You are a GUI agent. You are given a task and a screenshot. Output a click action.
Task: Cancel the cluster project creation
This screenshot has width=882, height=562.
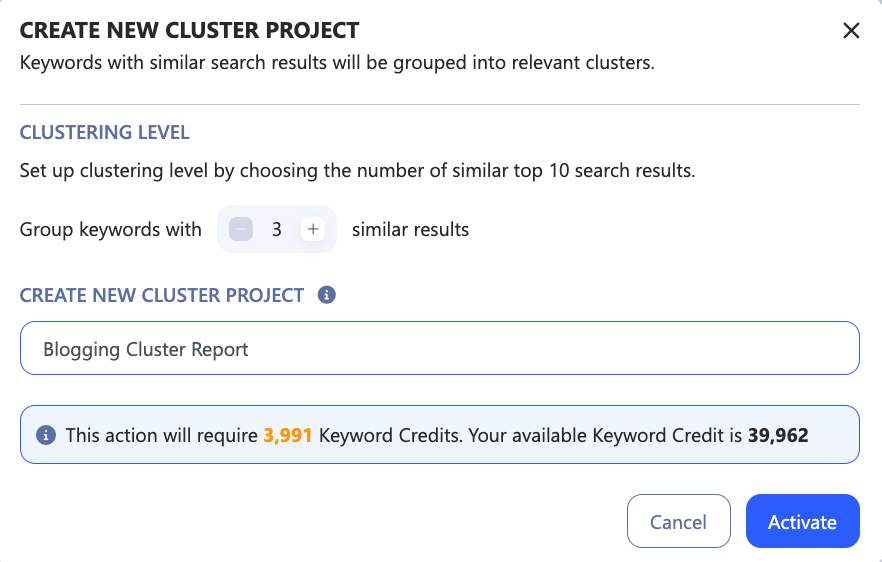click(x=678, y=521)
